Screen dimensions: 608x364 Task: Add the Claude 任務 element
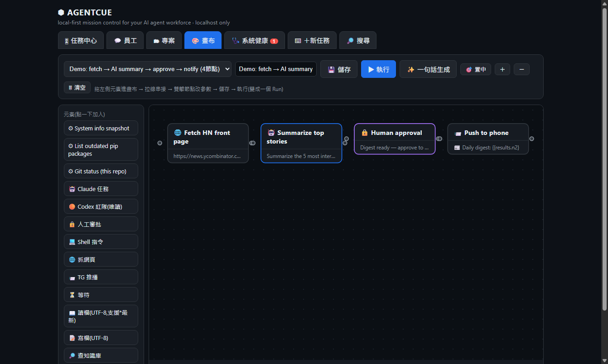101,189
